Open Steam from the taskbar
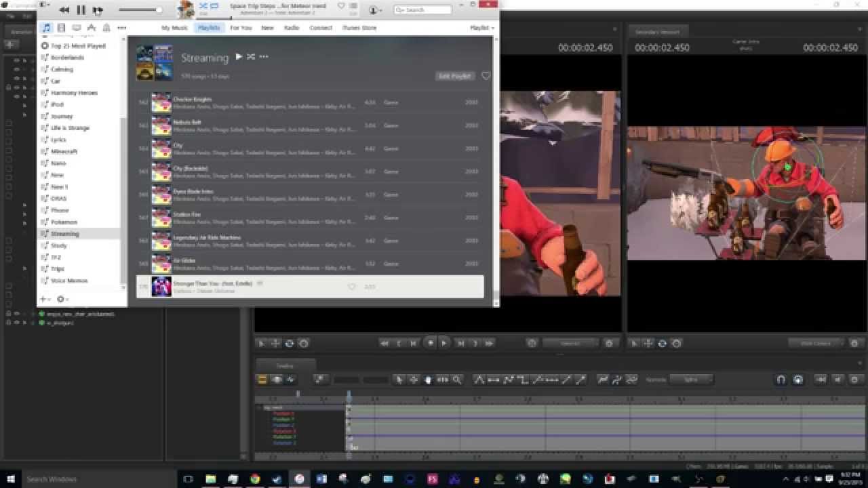Image resolution: width=868 pixels, height=488 pixels. (x=277, y=479)
